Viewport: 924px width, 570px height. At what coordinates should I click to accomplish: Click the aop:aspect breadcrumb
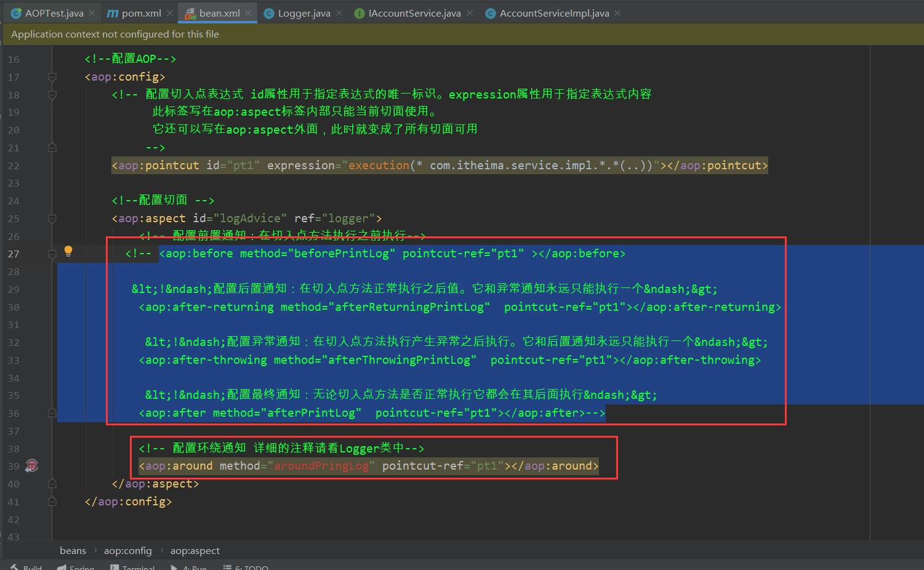195,550
